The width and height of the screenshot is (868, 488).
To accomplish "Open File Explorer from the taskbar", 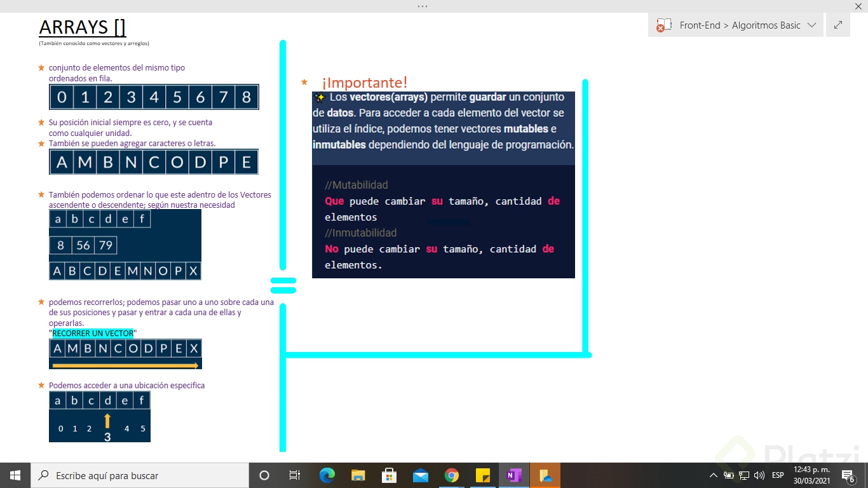I will 358,475.
